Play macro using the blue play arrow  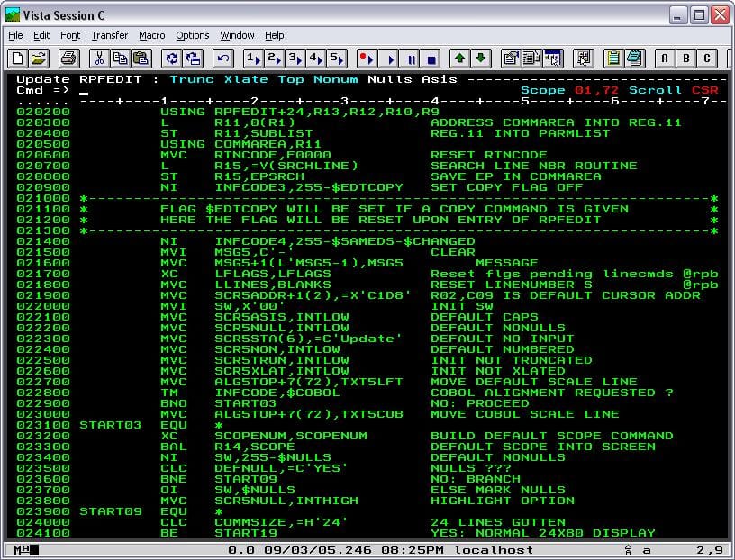click(390, 59)
